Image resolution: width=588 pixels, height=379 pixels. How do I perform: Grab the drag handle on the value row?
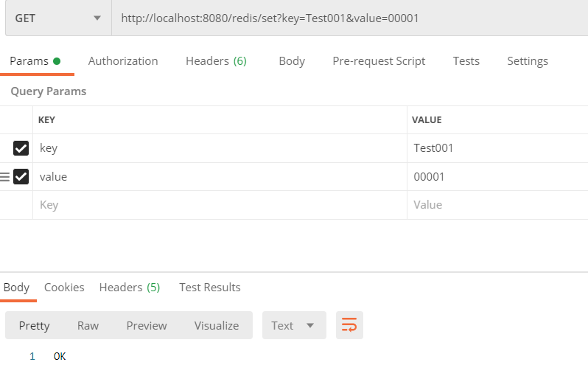click(x=5, y=177)
